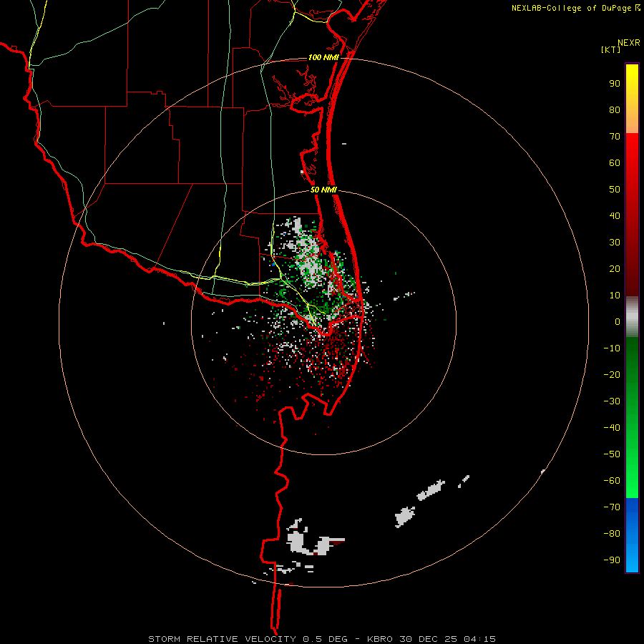Click the -90 value on velocity scale
The width and height of the screenshot is (644, 644).
[x=612, y=560]
